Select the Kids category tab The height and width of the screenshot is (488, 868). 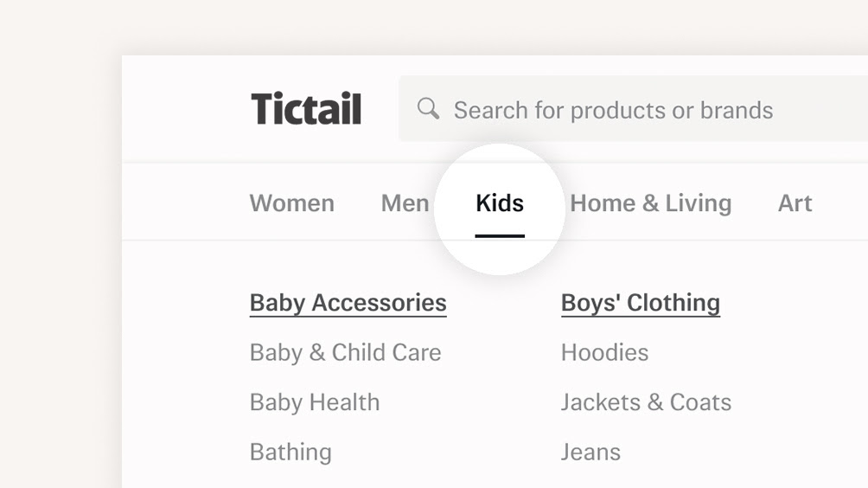(500, 203)
